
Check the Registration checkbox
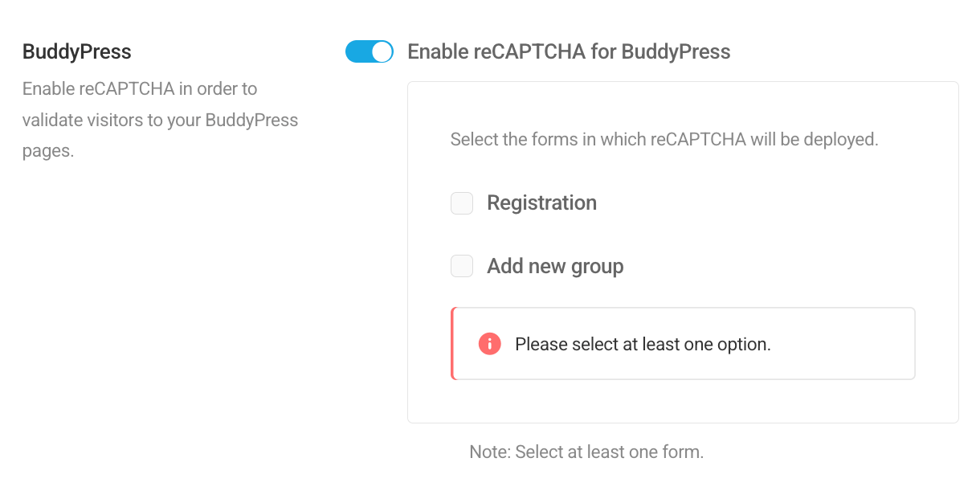(x=462, y=203)
